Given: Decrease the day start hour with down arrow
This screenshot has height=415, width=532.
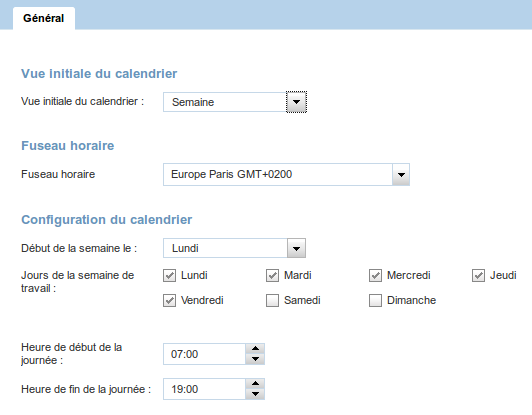Looking at the screenshot, I should [255, 359].
